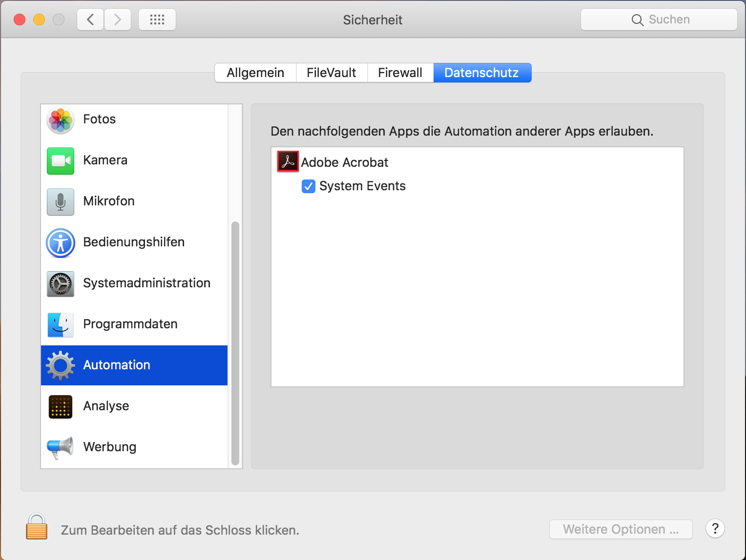Click the Weitere Optionen button
746x560 pixels.
pos(621,529)
